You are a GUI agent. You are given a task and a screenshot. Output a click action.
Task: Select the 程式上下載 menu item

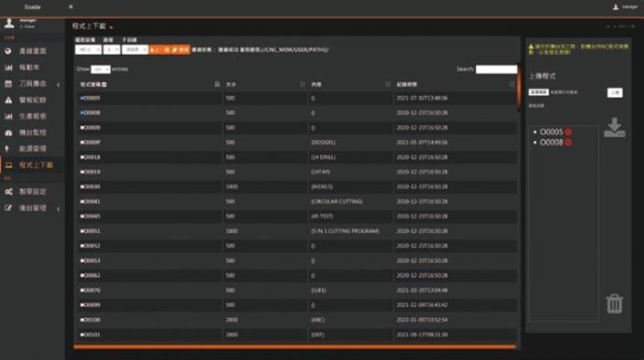click(x=36, y=165)
